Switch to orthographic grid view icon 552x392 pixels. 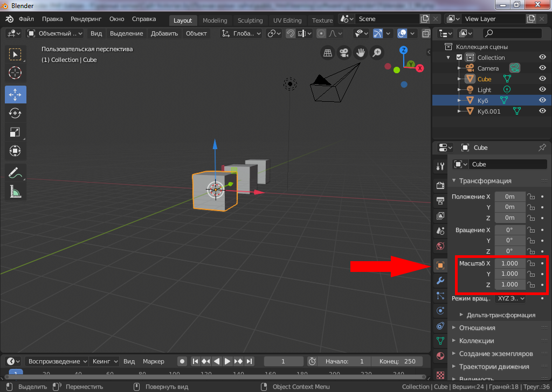(327, 53)
